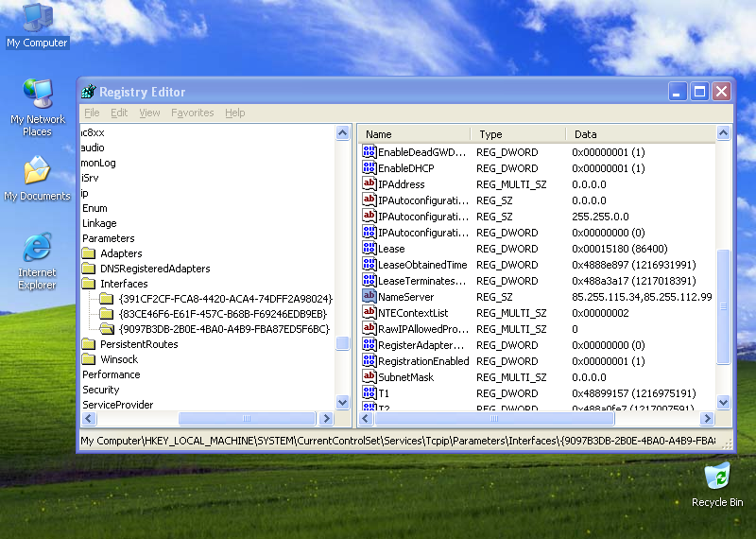Select the My Documents desktop icon
The width and height of the screenshot is (756, 539).
[x=37, y=179]
